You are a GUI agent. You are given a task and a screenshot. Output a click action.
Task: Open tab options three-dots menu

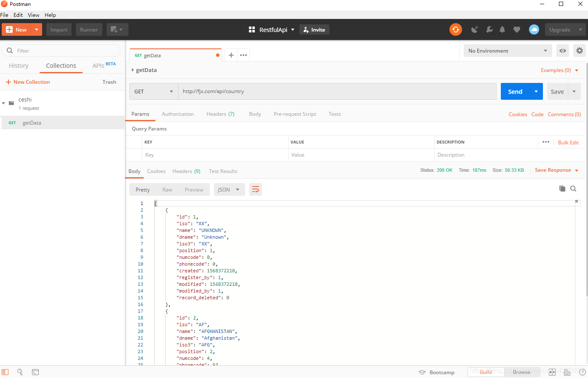[x=243, y=55]
